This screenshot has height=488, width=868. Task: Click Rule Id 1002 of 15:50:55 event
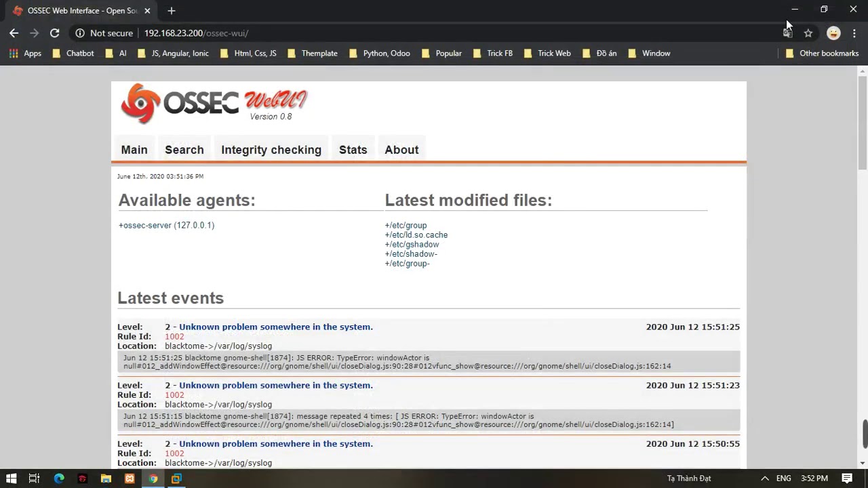[x=174, y=453]
